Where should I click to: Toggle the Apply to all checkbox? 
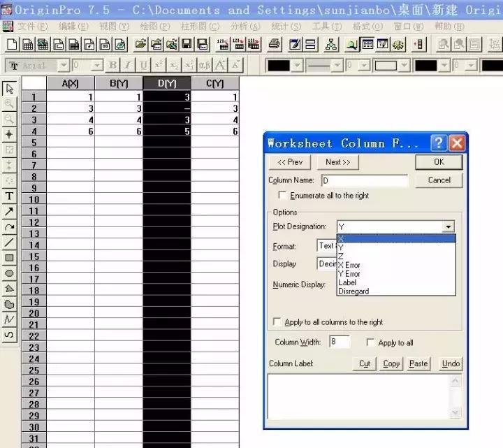pos(371,342)
